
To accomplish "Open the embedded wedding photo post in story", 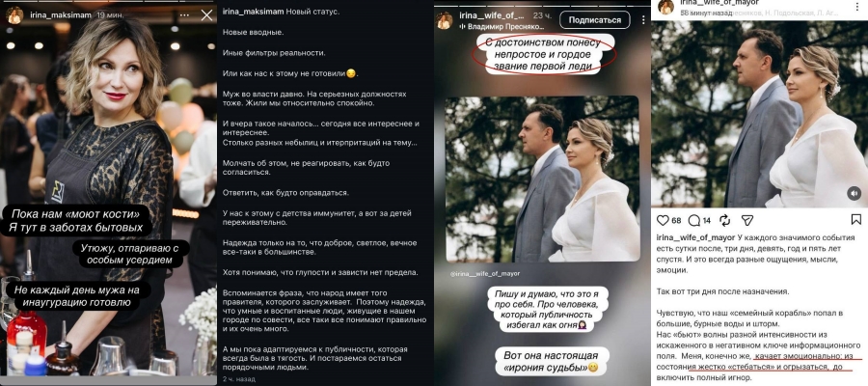I will tap(542, 179).
